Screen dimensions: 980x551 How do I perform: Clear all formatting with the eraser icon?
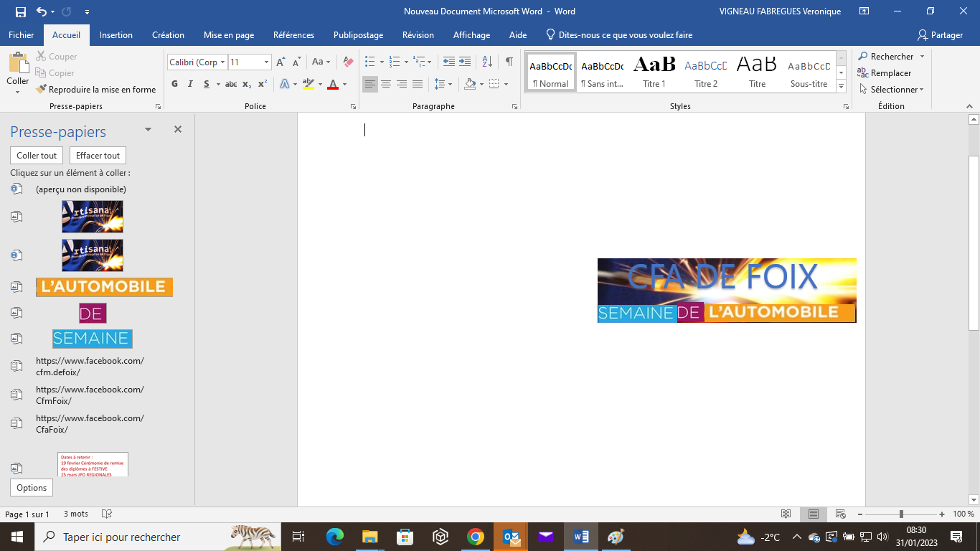348,62
